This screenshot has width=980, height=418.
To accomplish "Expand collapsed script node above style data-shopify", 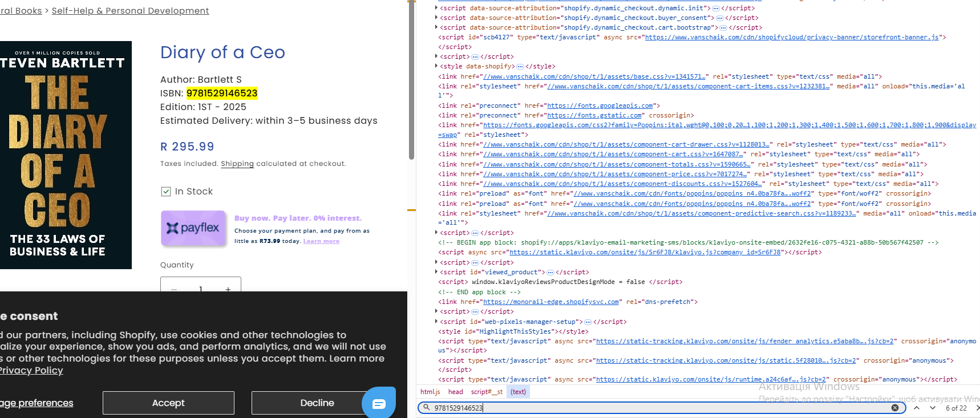I will click(436, 56).
